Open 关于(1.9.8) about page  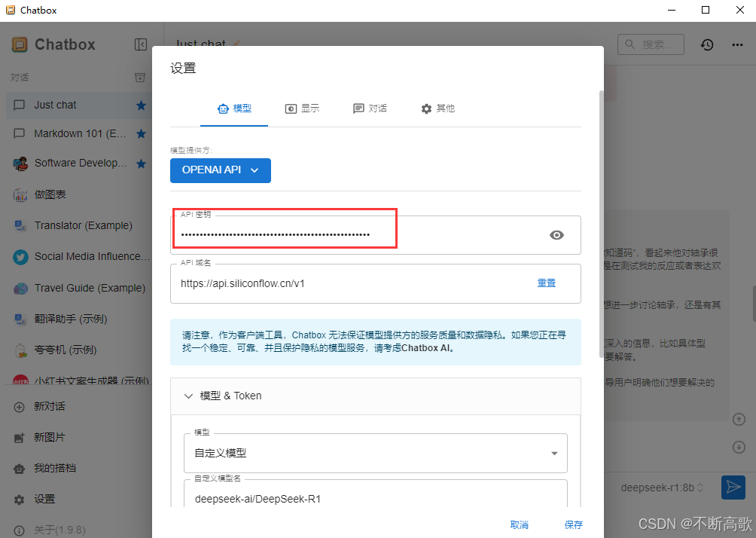point(78,530)
